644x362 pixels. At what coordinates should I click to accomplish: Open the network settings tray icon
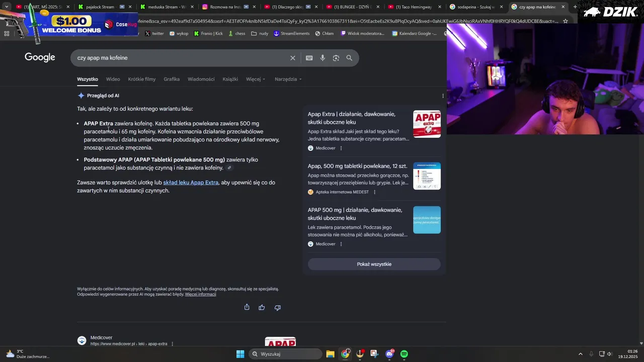pyautogui.click(x=602, y=354)
